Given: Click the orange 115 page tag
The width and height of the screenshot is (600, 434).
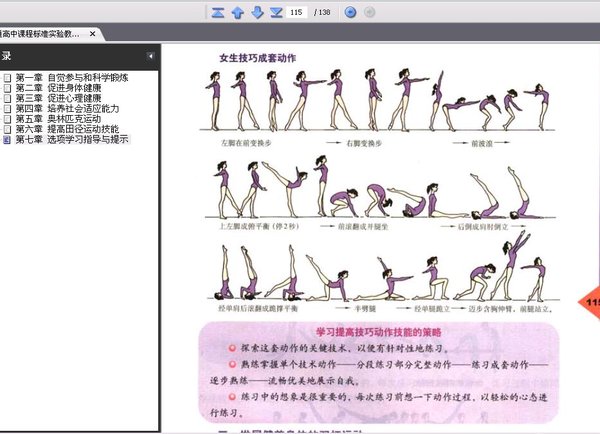Looking at the screenshot, I should tap(590, 301).
